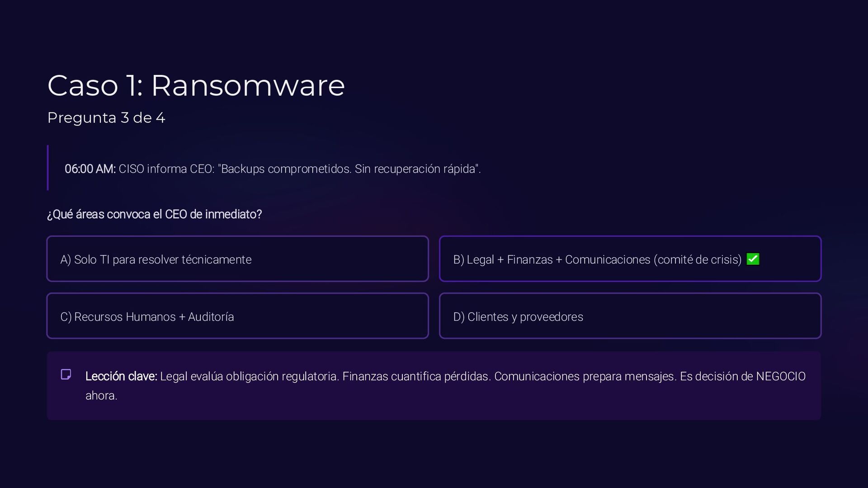Click the 'Pregunta 3 de 4' subtitle
This screenshot has width=868, height=488.
pyautogui.click(x=106, y=118)
